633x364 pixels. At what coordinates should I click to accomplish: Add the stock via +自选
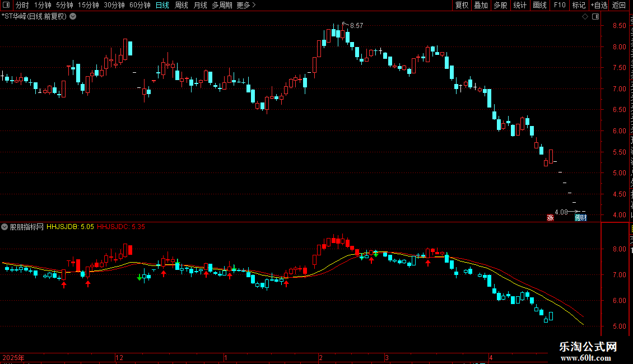pyautogui.click(x=599, y=5)
